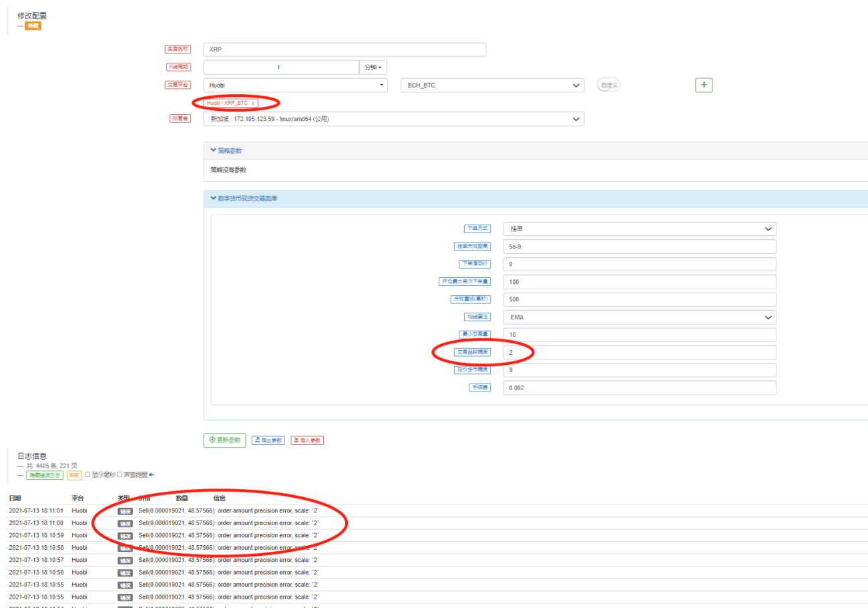Enable the 显示毫秒 checkbox

click(x=88, y=475)
